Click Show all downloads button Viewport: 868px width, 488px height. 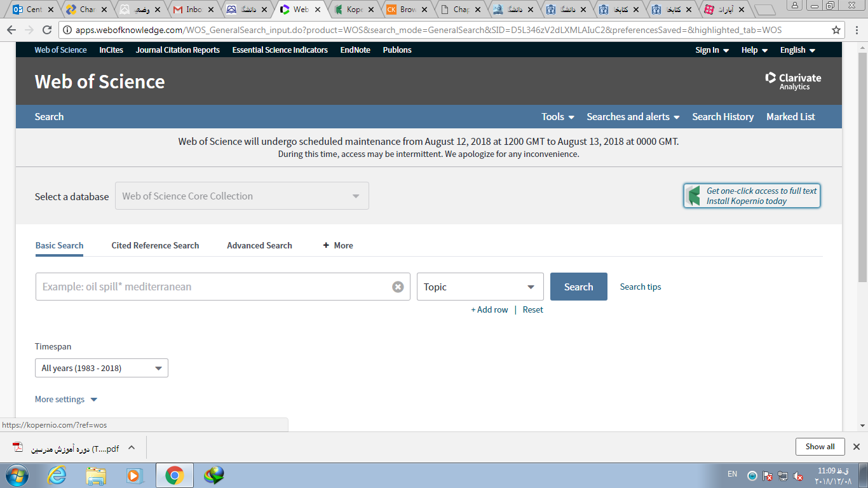(x=820, y=447)
